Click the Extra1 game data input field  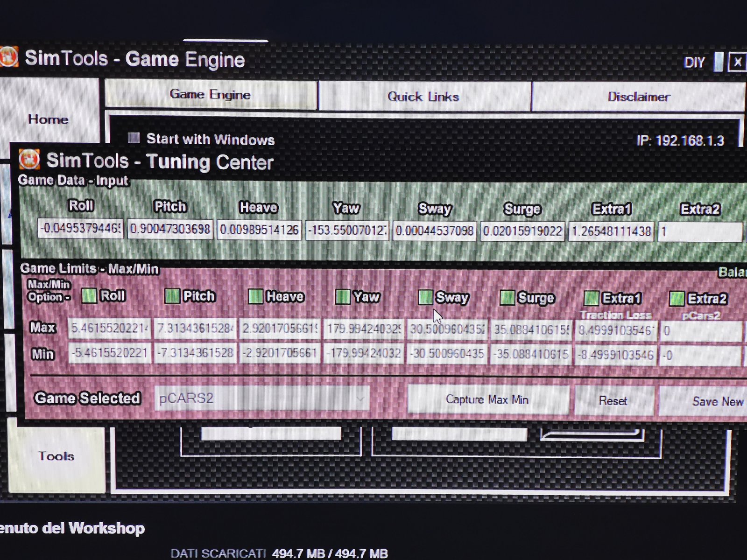point(611,231)
